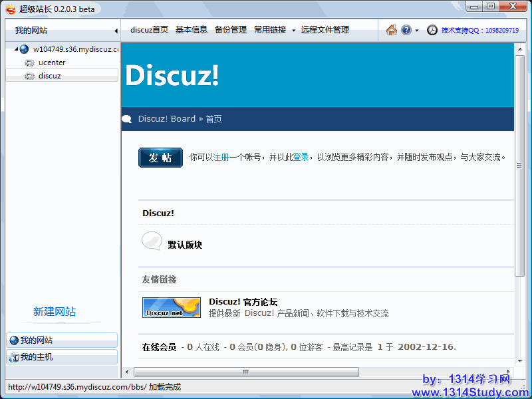Click the home icon in the toolbar
Viewport: 532px width, 399px height.
392,30
